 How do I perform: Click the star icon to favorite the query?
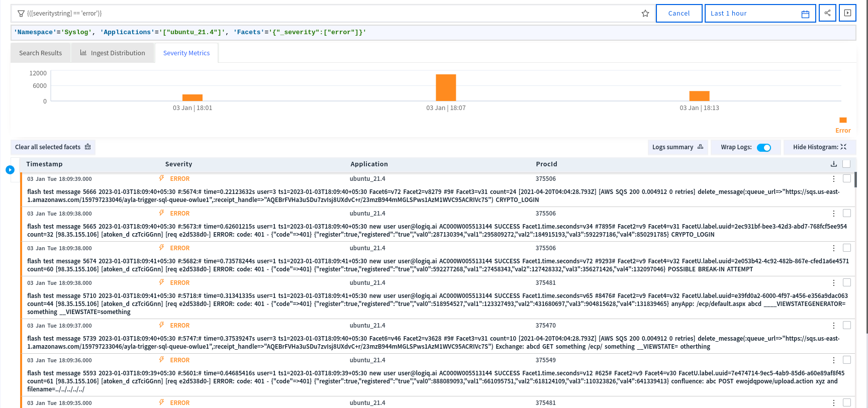645,14
